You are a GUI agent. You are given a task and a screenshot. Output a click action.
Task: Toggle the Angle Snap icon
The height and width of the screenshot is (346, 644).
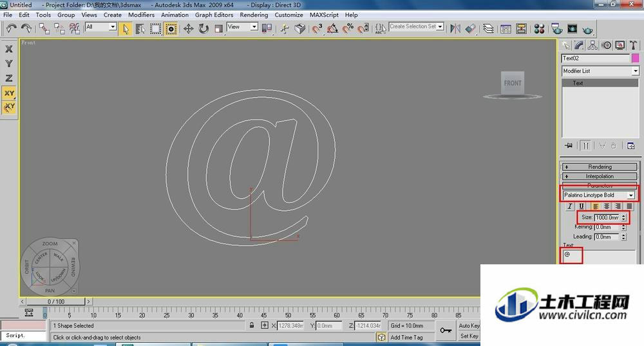[x=332, y=29]
